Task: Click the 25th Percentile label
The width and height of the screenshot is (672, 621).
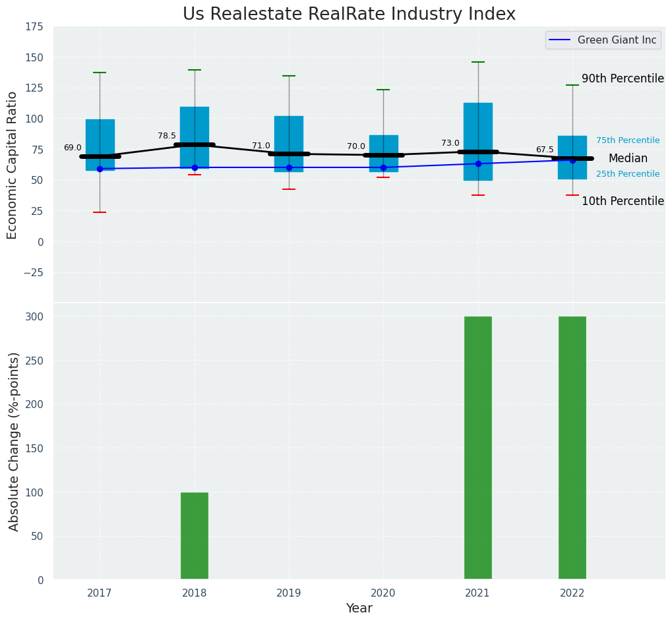Action: click(628, 174)
